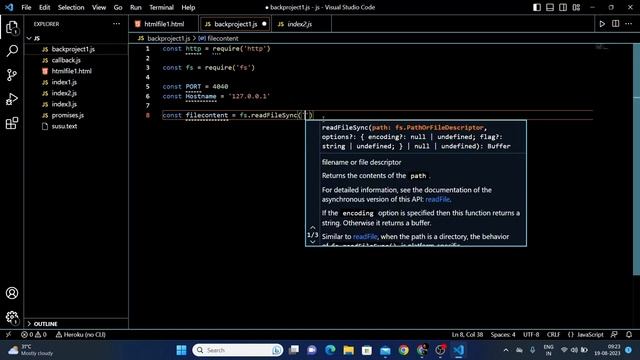Open the Terminal menu
Image resolution: width=640 pixels, height=360 pixels.
(x=161, y=7)
